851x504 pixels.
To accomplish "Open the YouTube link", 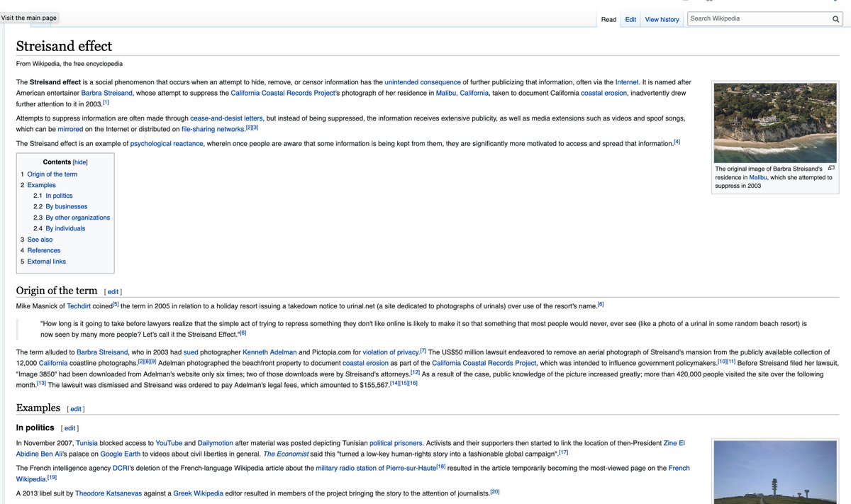I will tap(169, 442).
